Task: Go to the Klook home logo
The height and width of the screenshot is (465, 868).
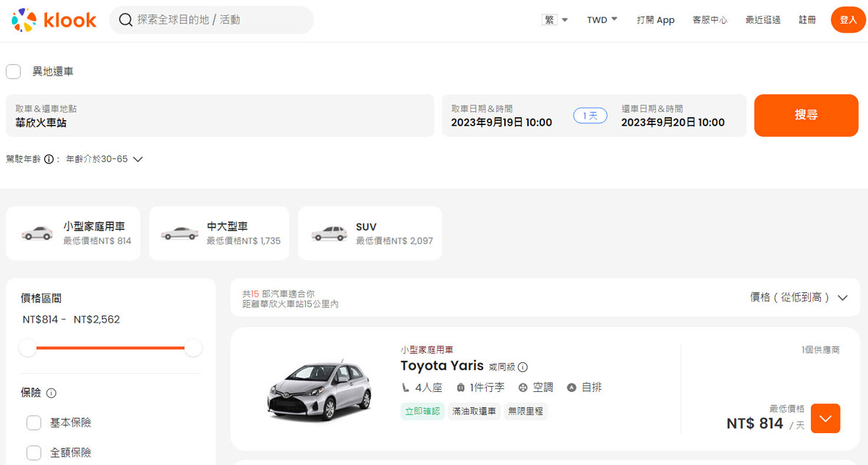Action: [x=54, y=20]
